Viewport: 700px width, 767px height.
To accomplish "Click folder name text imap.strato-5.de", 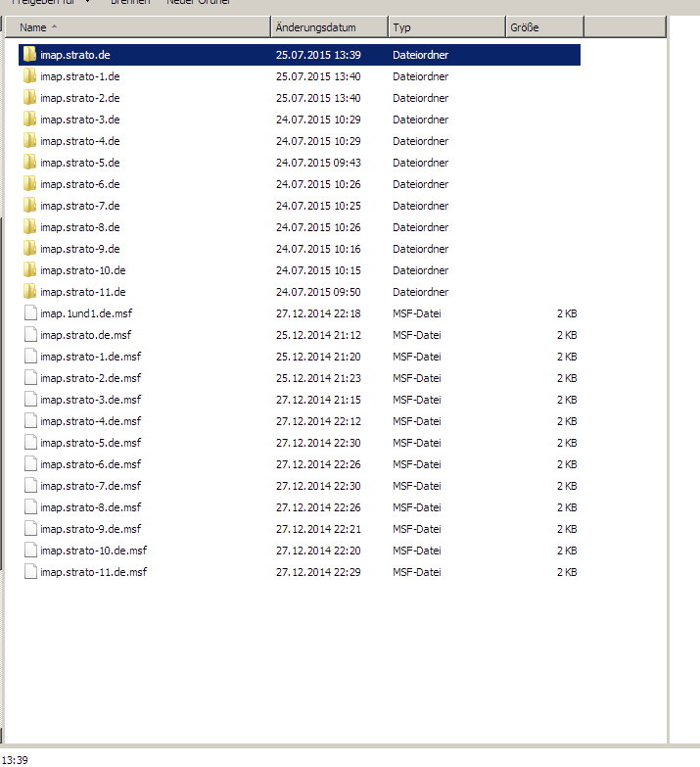I will pyautogui.click(x=79, y=163).
